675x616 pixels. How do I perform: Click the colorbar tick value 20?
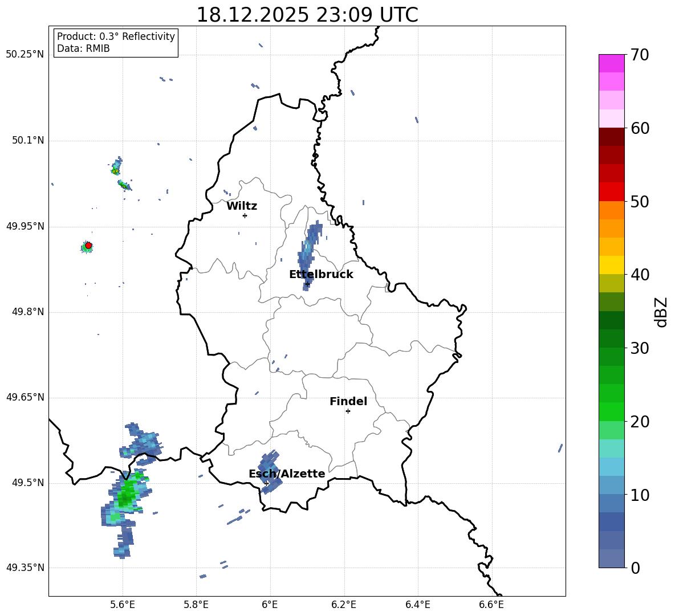coord(640,421)
